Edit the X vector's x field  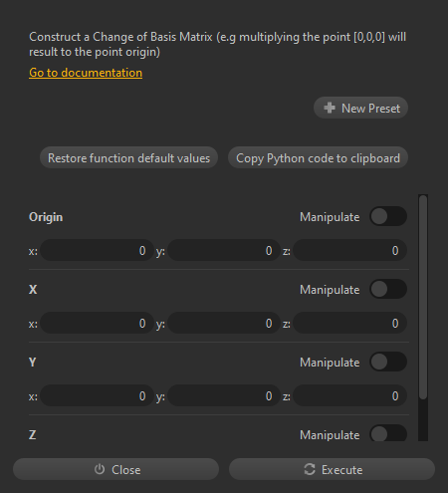point(97,323)
